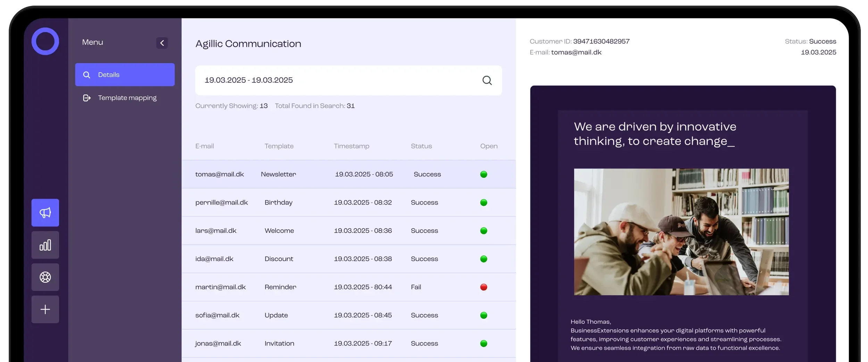Click the Fail status for martin@mail.dk
The image size is (868, 362).
(416, 287)
